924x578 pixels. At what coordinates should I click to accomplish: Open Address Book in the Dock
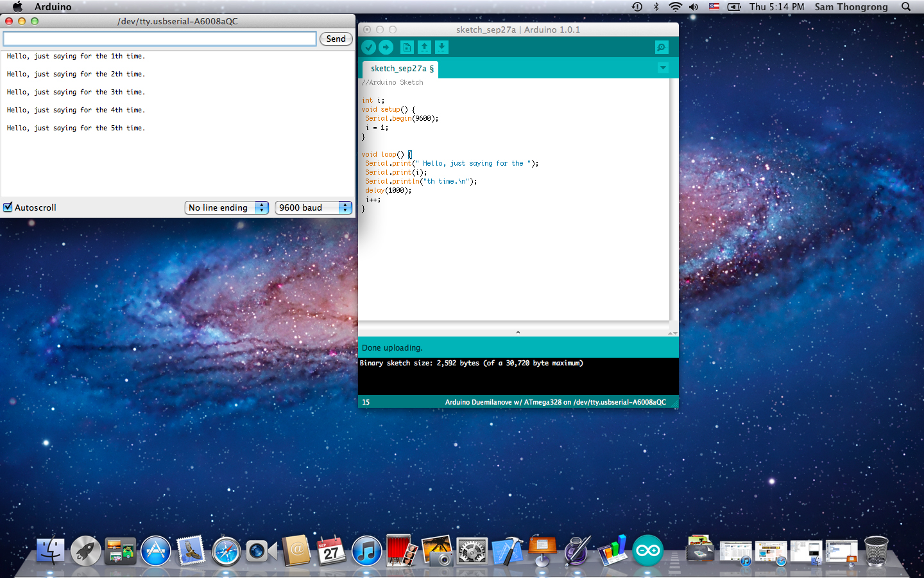296,551
